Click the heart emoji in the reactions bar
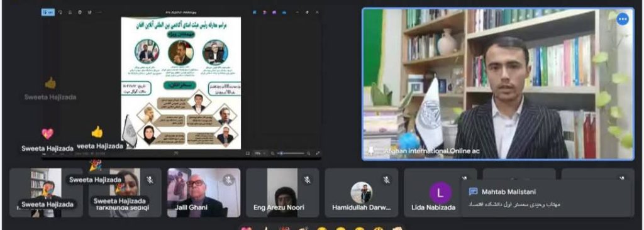The height and width of the screenshot is (230, 644). pyautogui.click(x=247, y=228)
